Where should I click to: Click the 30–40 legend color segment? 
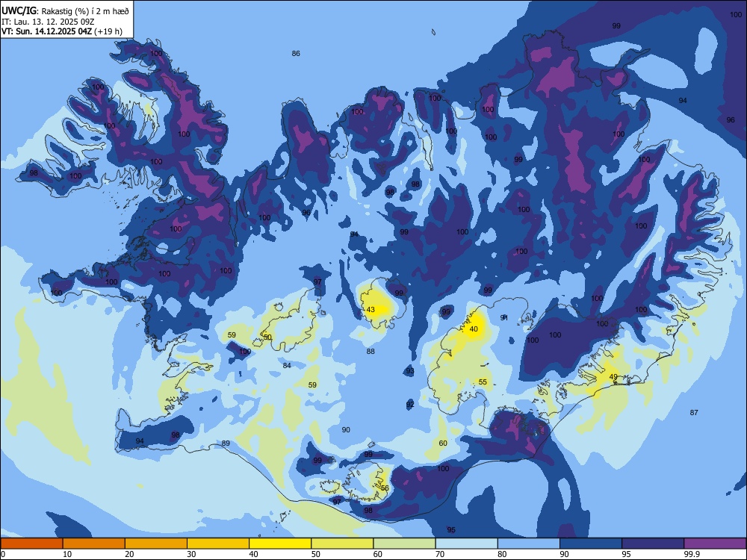(x=218, y=544)
